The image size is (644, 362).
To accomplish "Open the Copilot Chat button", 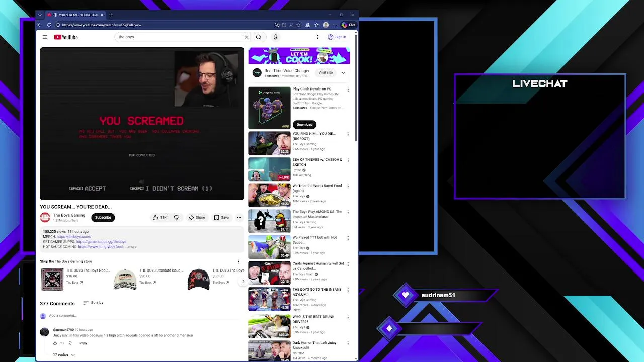I will pyautogui.click(x=348, y=25).
